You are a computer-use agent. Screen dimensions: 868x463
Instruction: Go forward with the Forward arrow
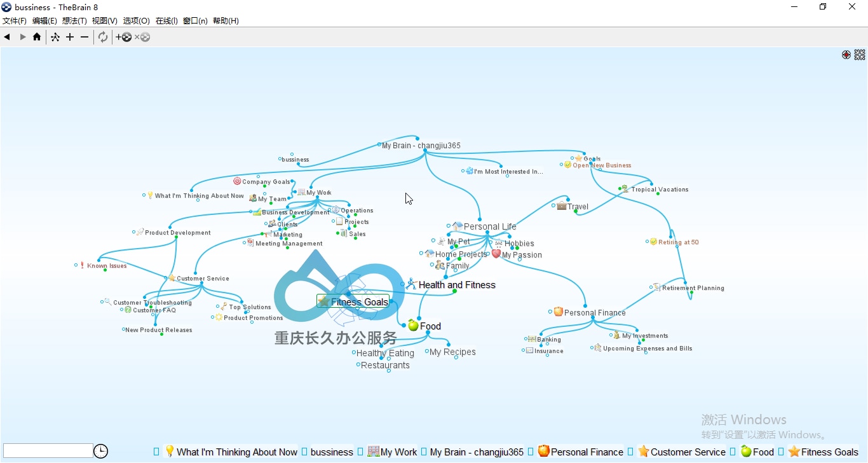click(23, 37)
